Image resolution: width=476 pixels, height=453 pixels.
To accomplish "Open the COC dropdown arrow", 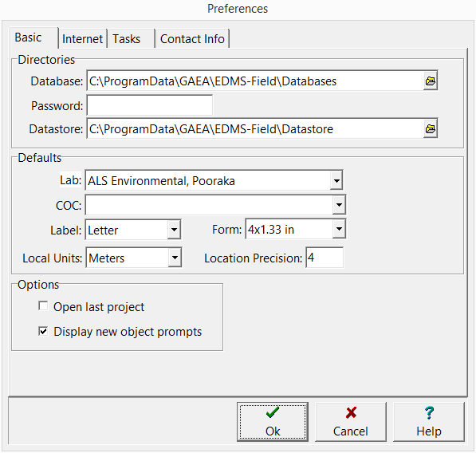I will [339, 205].
